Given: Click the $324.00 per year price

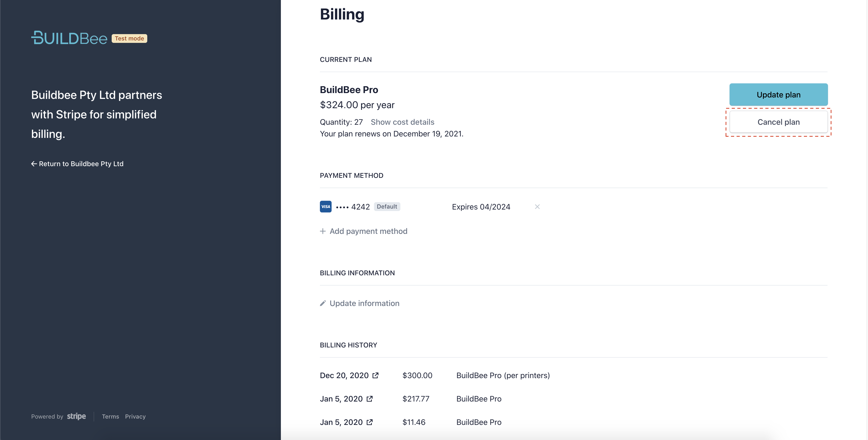Looking at the screenshot, I should pyautogui.click(x=357, y=105).
